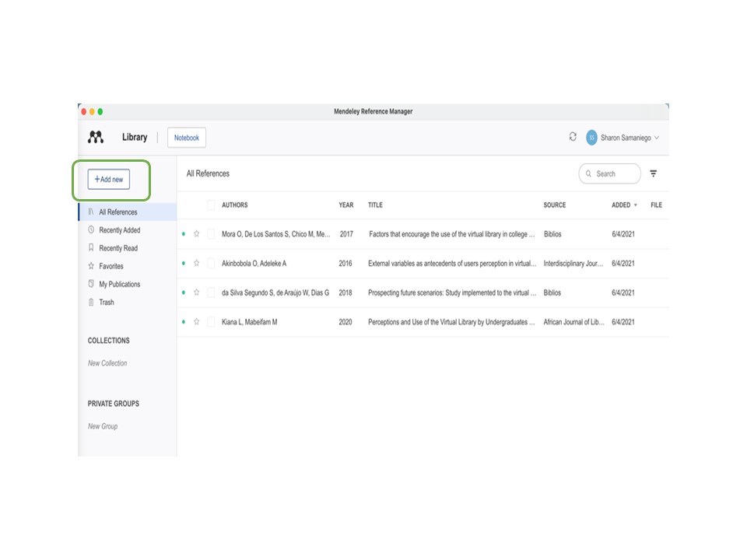Tick the select-all checkbox next to AUTHORS

[211, 205]
